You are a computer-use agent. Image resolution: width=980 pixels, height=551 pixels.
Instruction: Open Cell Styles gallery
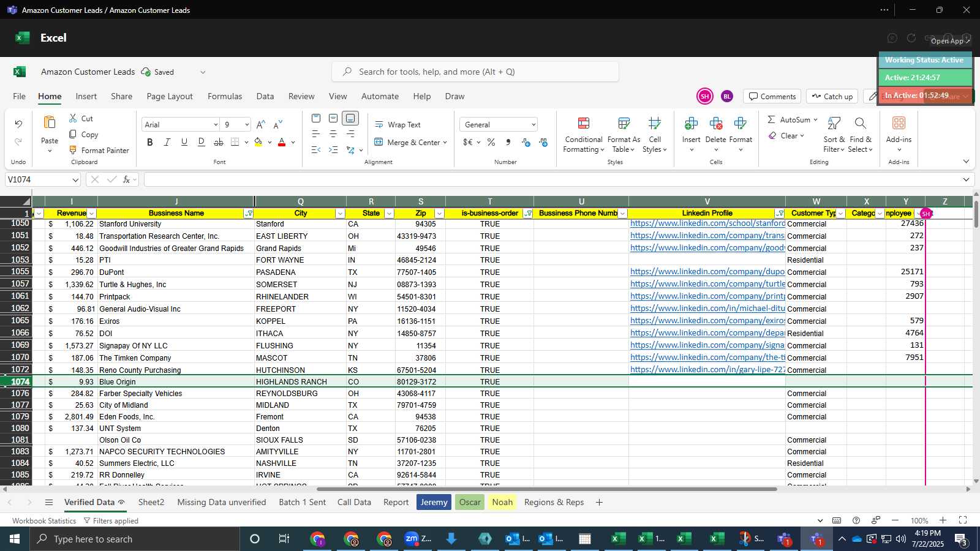655,135
